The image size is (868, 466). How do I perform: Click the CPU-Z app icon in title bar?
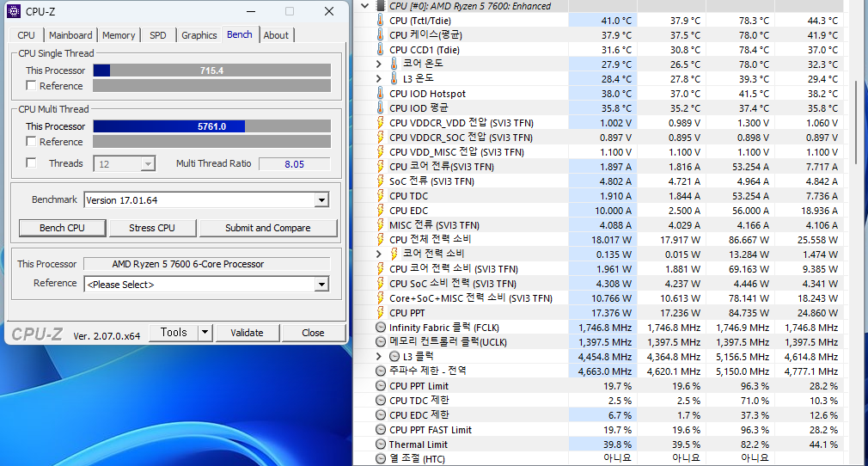coord(14,11)
